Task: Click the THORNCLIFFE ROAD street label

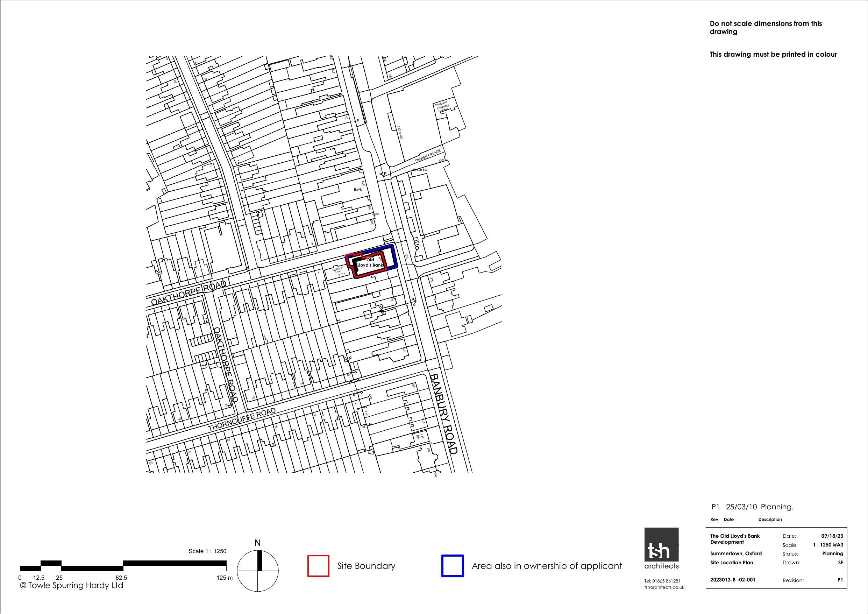Action: [x=242, y=419]
